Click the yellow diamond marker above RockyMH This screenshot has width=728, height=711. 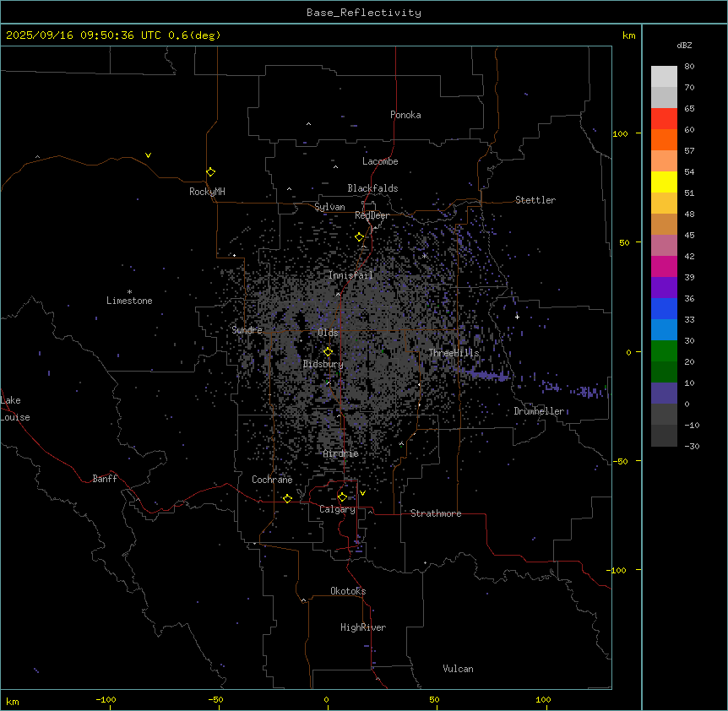click(210, 171)
